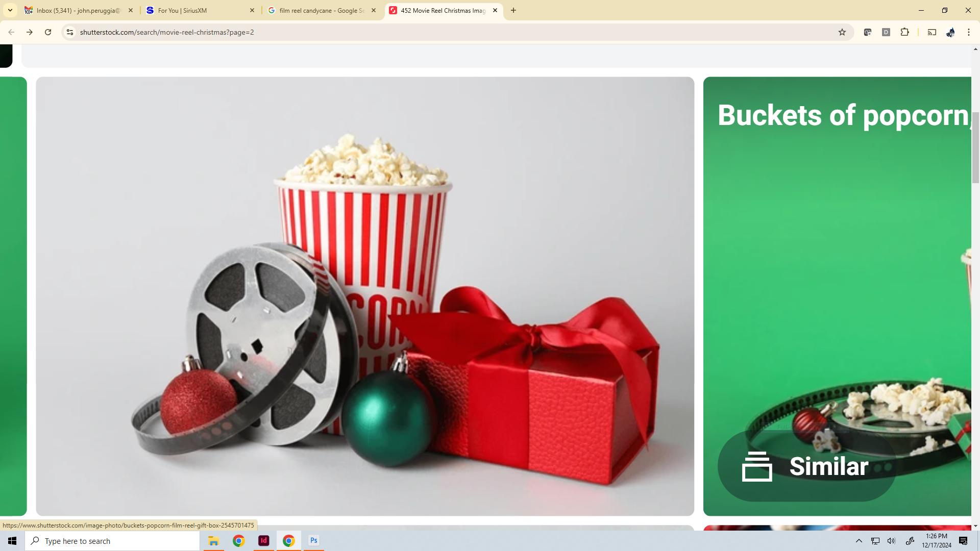Open the Chrome Extensions puzzle icon
Viewport: 980px width, 551px height.
[x=904, y=32]
